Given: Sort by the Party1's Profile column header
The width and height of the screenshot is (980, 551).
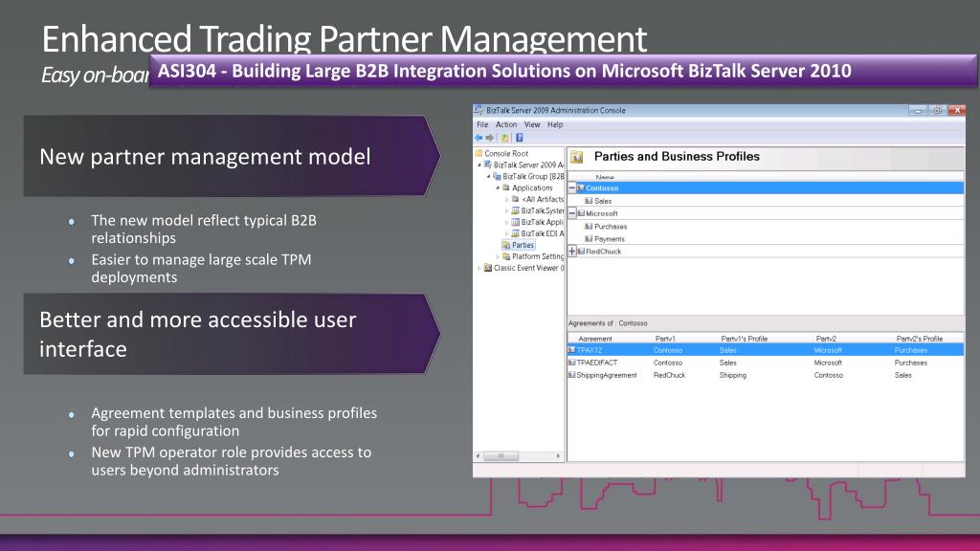Looking at the screenshot, I should [x=744, y=339].
